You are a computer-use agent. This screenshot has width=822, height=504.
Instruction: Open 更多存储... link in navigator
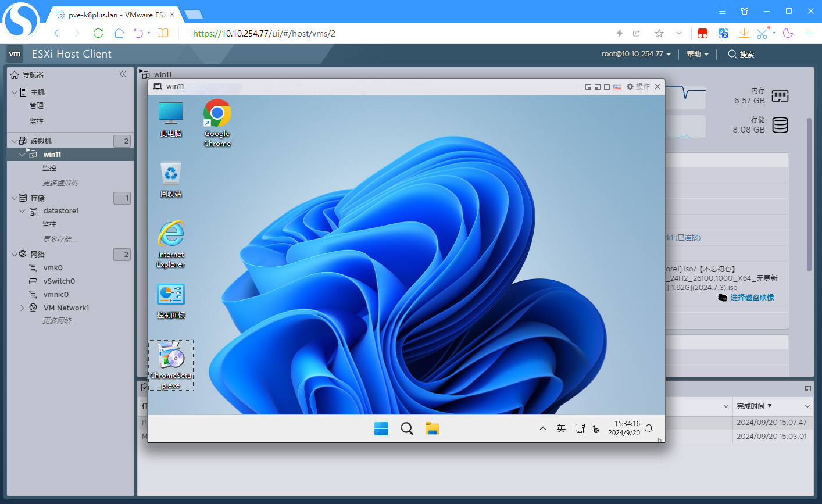coord(59,239)
